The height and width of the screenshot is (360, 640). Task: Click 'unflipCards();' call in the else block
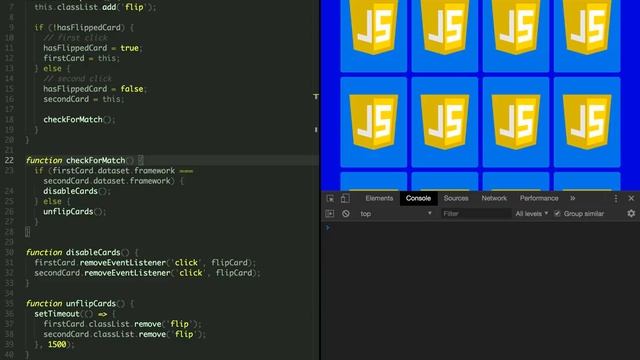[x=75, y=211]
